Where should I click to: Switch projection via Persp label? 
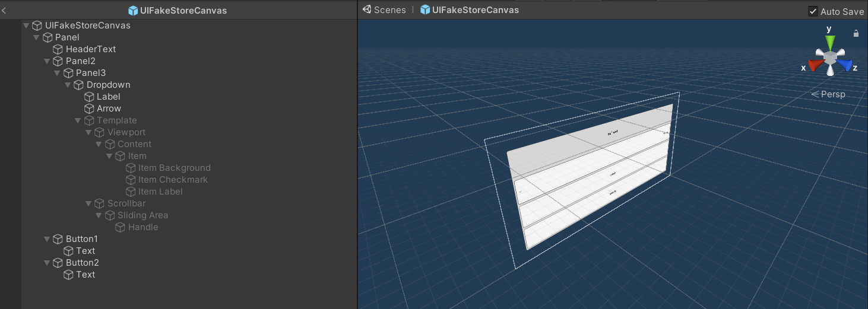point(833,94)
